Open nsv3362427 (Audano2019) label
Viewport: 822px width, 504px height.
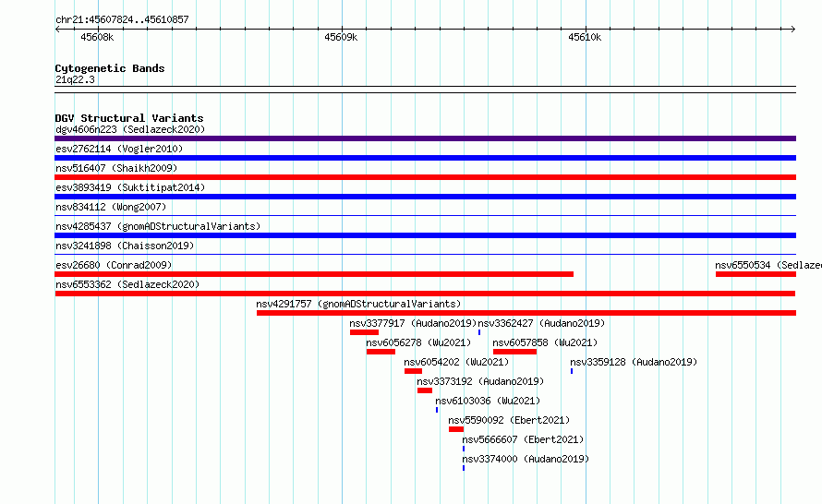coord(541,323)
